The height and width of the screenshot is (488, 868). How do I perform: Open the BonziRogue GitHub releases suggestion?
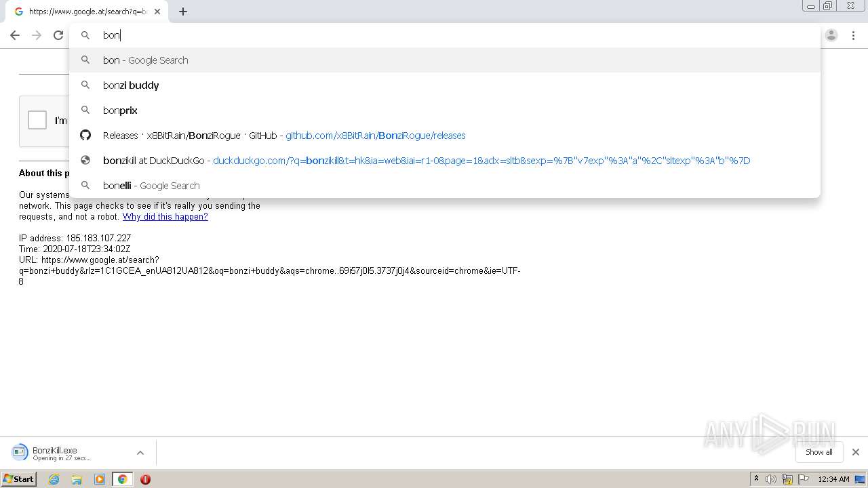[445, 136]
